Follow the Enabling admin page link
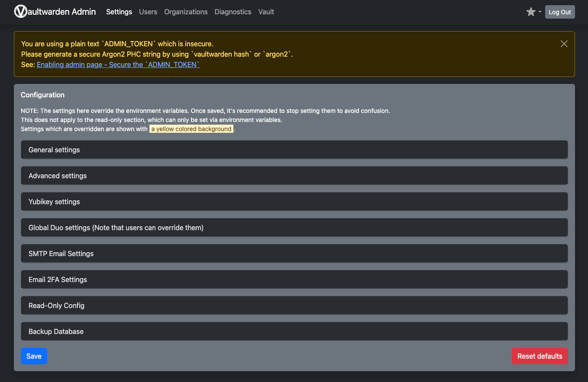 tap(118, 64)
